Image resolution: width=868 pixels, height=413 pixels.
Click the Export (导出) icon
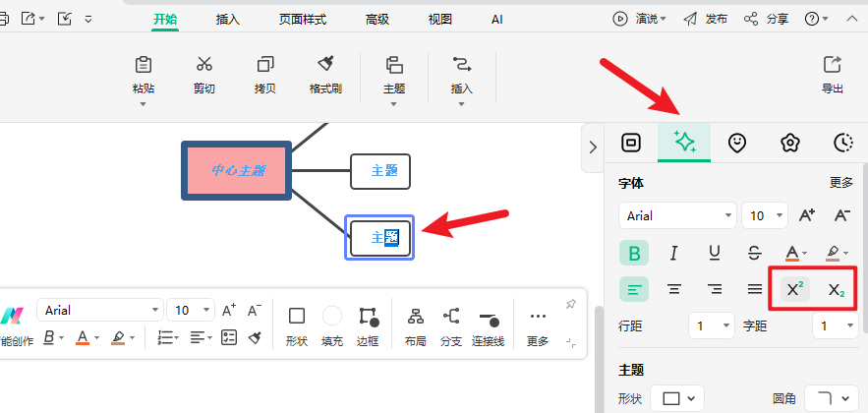(832, 66)
